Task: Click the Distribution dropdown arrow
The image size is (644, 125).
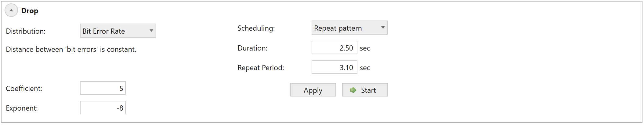Action: (151, 31)
